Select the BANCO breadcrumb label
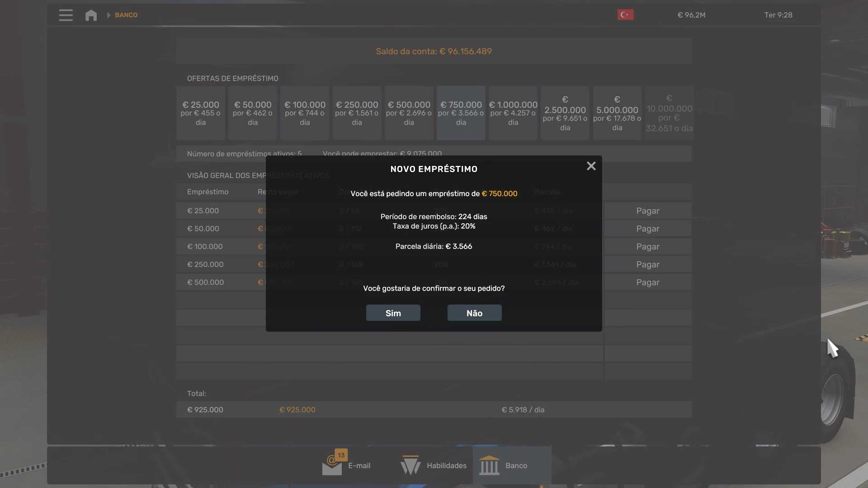This screenshot has height=488, width=868. (126, 15)
